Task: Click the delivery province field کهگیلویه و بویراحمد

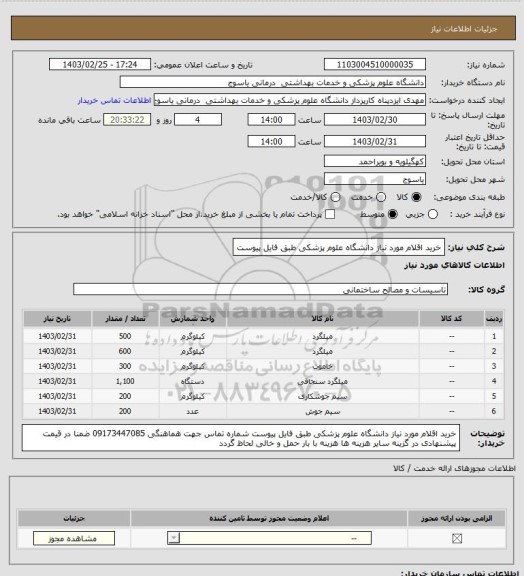Action: coord(375,161)
